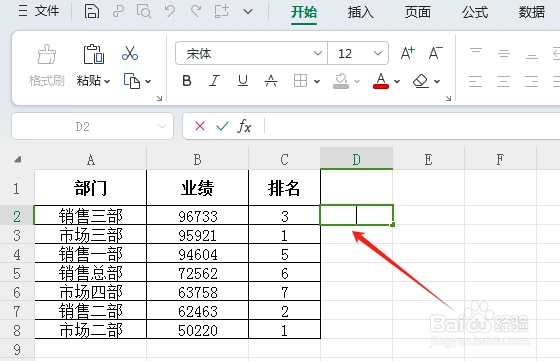Toggle bold formatting

[186, 81]
